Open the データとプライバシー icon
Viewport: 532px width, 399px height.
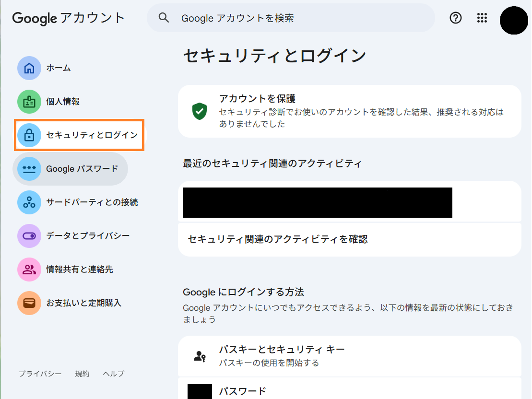click(x=29, y=235)
